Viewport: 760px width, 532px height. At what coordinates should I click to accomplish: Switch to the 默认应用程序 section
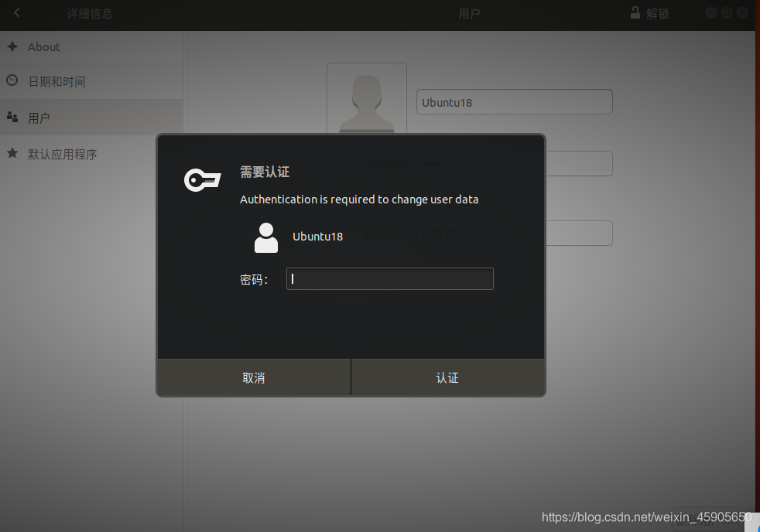coord(74,154)
